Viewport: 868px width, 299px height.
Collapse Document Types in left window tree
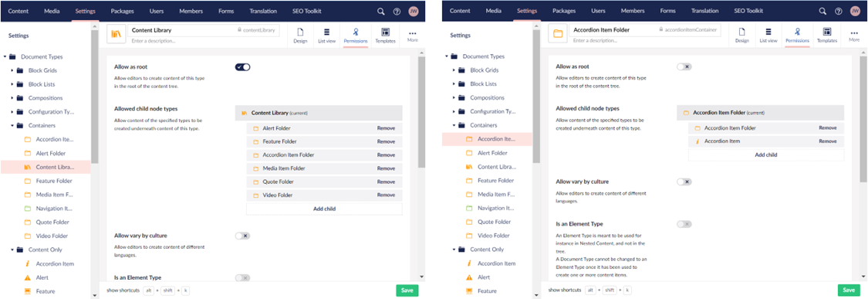(5, 56)
